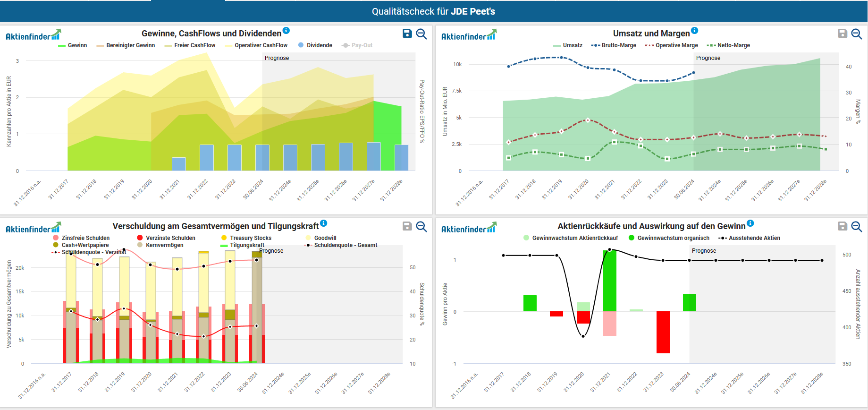Zoom out the Umsatz und Margen chart

pos(857,34)
